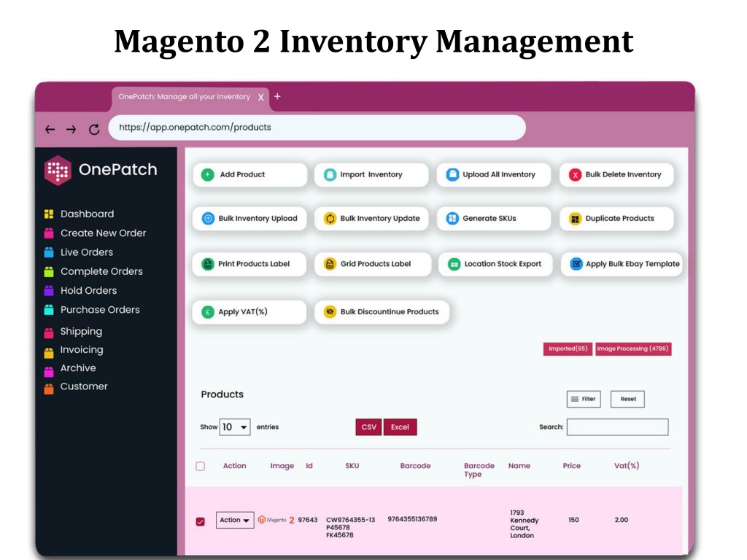Screen dimensions: 747x560
Task: Click the Filter button
Action: (x=584, y=399)
